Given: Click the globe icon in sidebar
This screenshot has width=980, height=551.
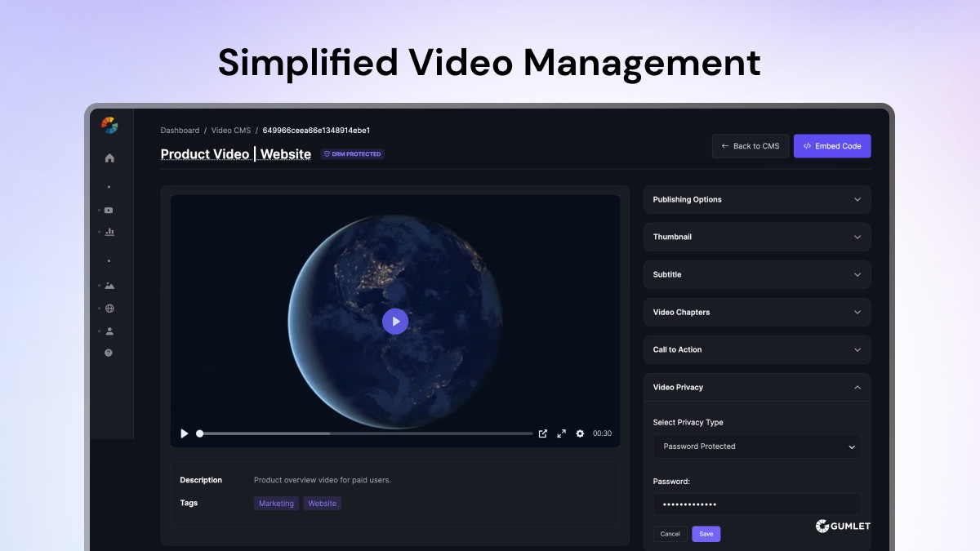Looking at the screenshot, I should [109, 309].
